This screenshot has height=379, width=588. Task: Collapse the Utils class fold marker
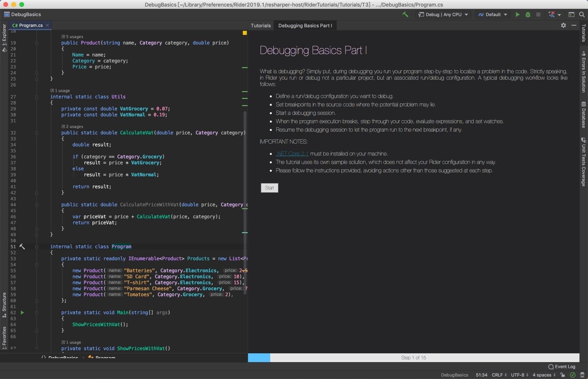coord(36,97)
